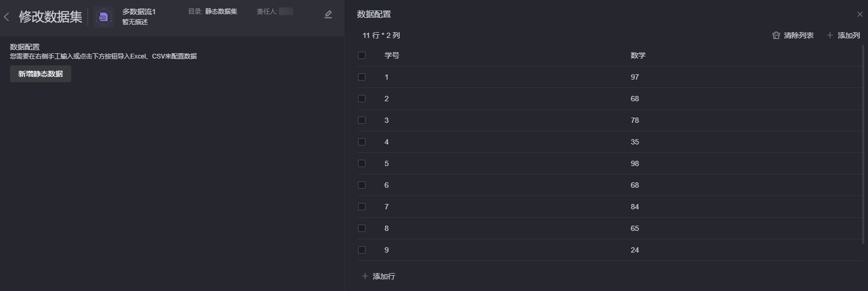Click the purple dataset icon
Viewport: 868px width, 291px height.
(103, 17)
